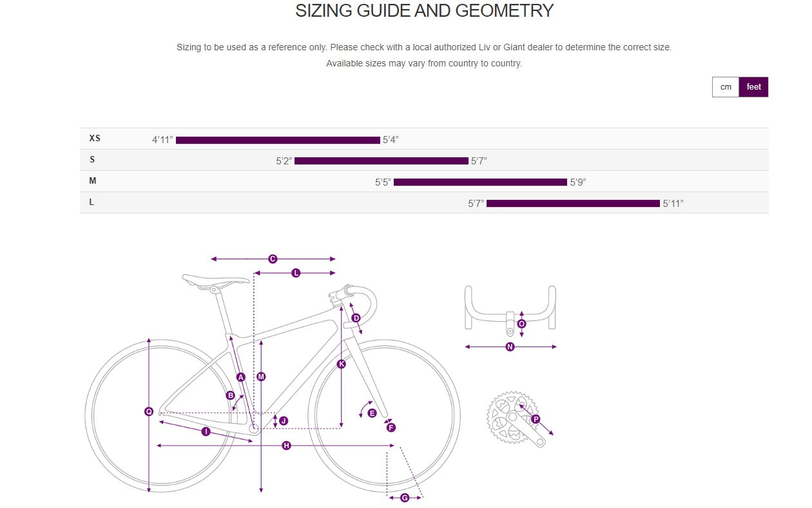Click the I chainstay marker icon
The height and width of the screenshot is (508, 812).
(206, 431)
